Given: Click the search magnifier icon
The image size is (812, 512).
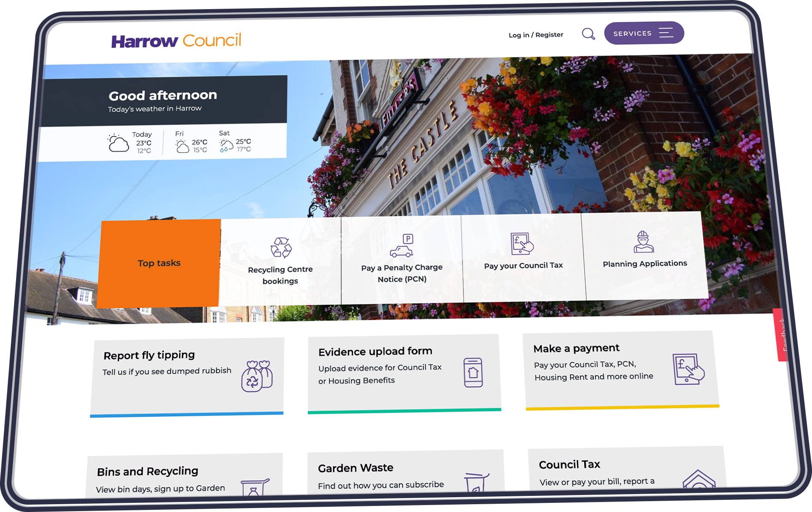Looking at the screenshot, I should [x=588, y=34].
